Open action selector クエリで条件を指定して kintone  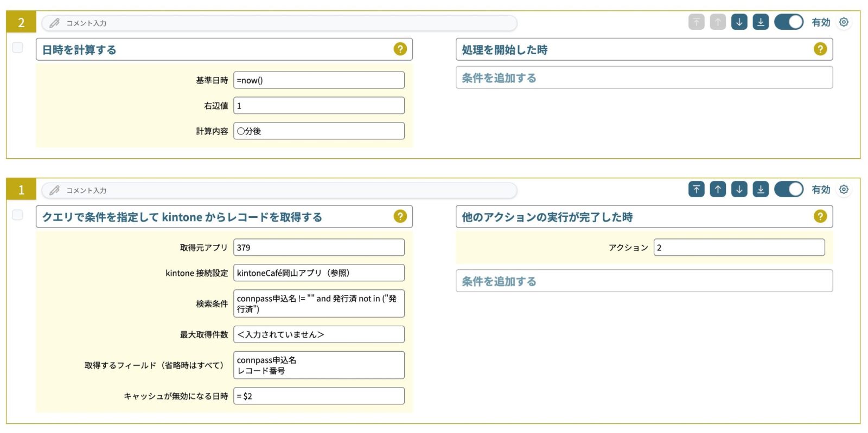[x=224, y=216]
